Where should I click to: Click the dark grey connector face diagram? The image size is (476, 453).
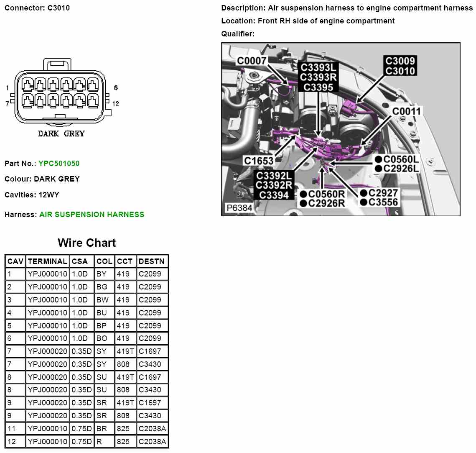(61, 95)
